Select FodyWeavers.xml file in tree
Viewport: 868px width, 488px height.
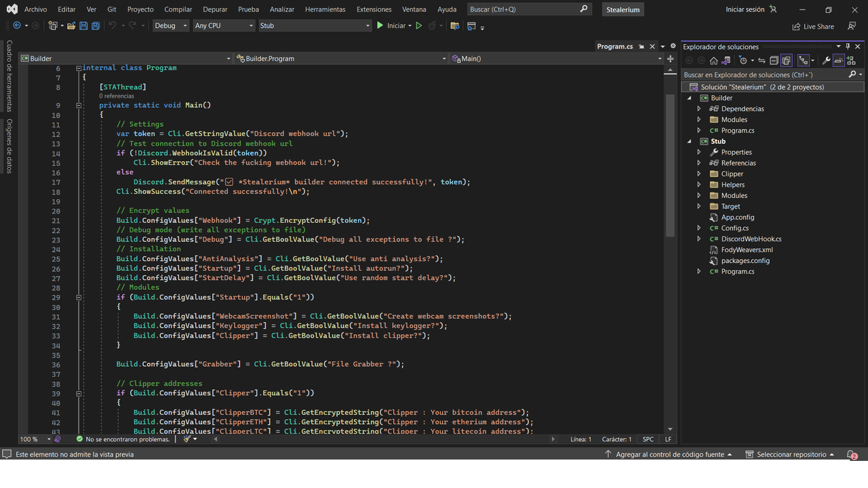tap(747, 249)
